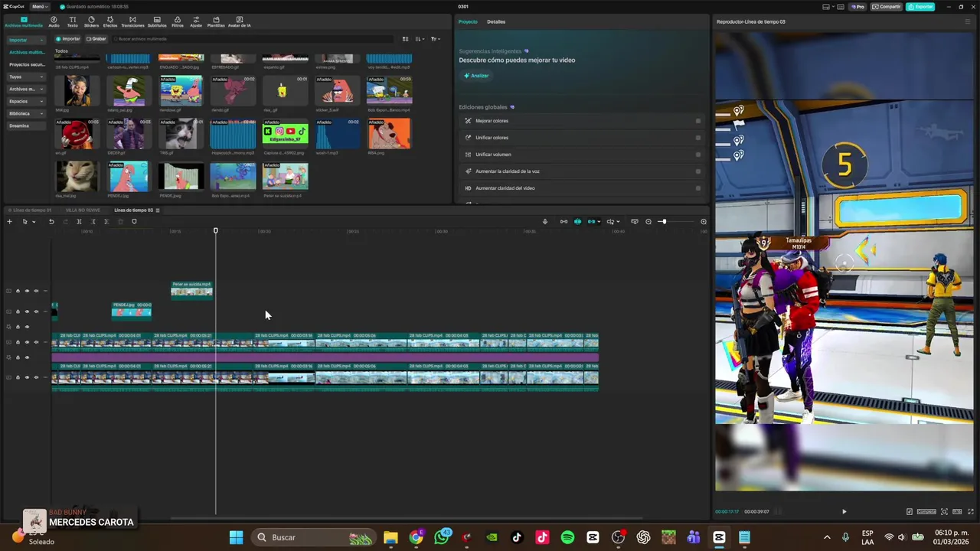The height and width of the screenshot is (551, 980).
Task: Open the Ajuste panel
Action: (x=196, y=21)
